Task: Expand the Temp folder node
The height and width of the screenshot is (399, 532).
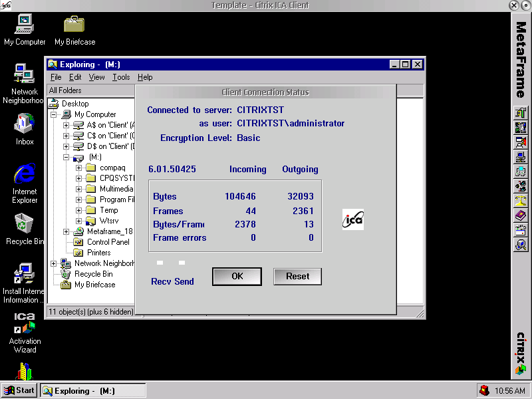Action: [x=78, y=210]
